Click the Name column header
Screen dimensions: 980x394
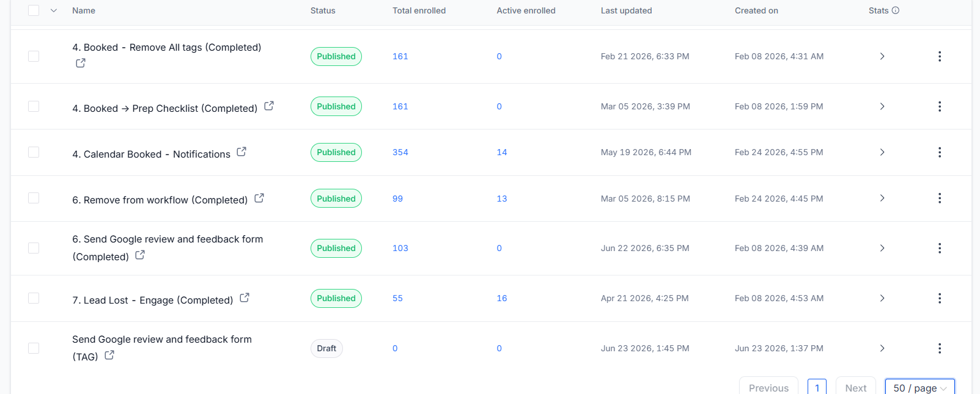point(84,10)
